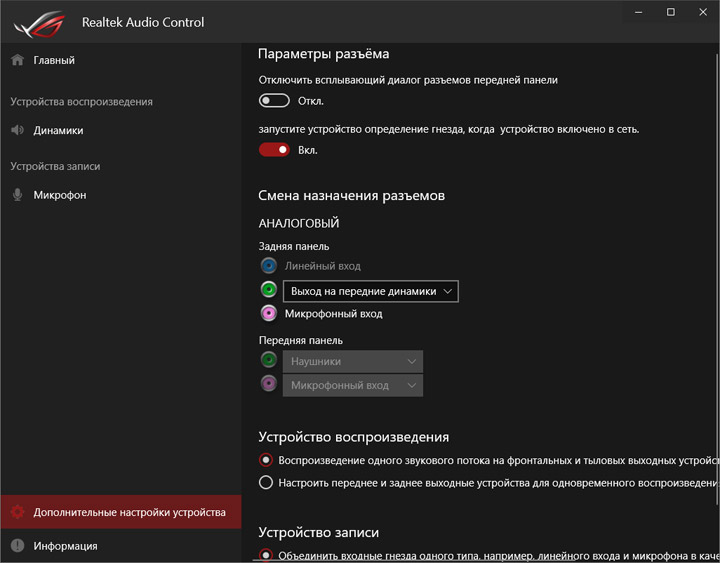This screenshot has height=563, width=720.
Task: Click the microphone icon in the sidebar
Action: pyautogui.click(x=17, y=195)
